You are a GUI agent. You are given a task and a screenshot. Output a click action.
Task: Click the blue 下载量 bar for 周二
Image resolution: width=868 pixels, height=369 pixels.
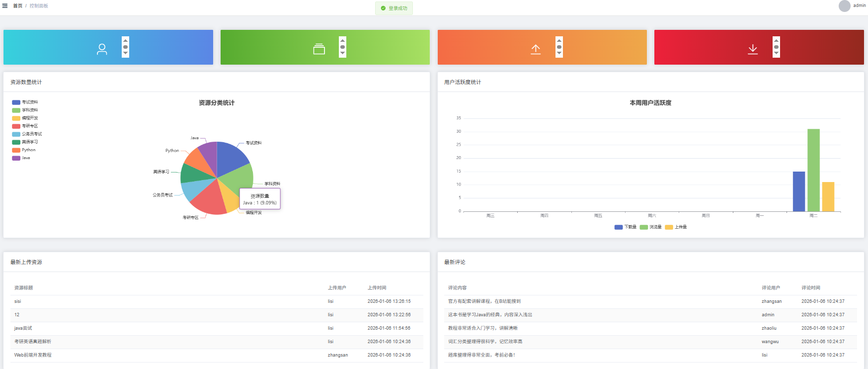[799, 191]
